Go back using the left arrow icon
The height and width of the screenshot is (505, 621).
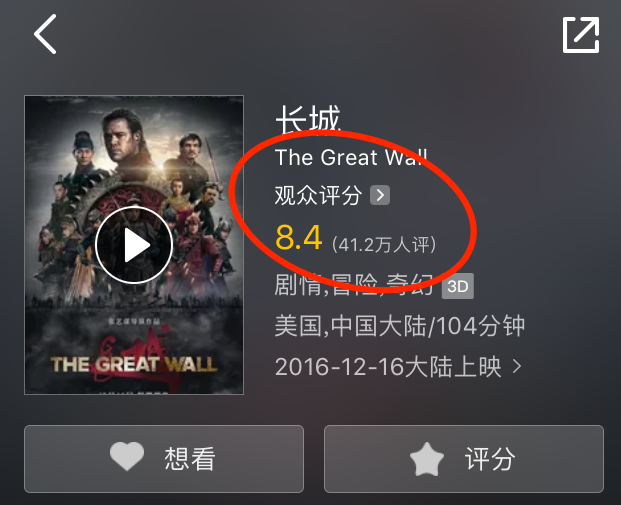click(45, 34)
